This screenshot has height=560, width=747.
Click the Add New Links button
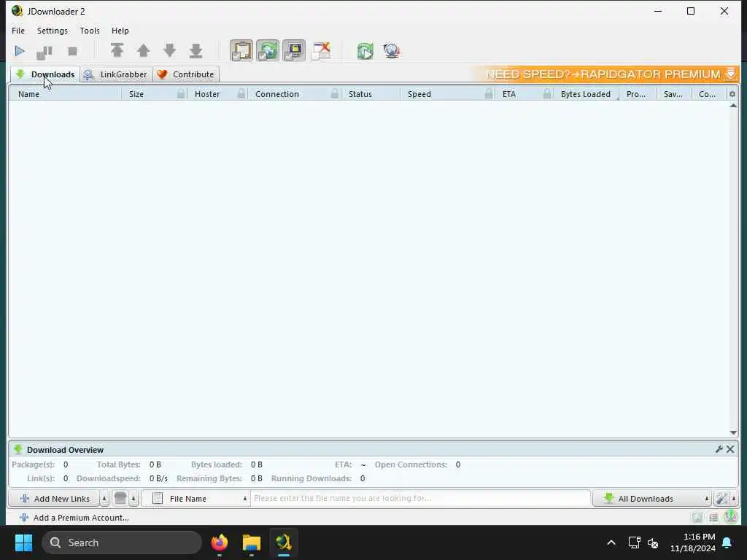[x=54, y=499]
